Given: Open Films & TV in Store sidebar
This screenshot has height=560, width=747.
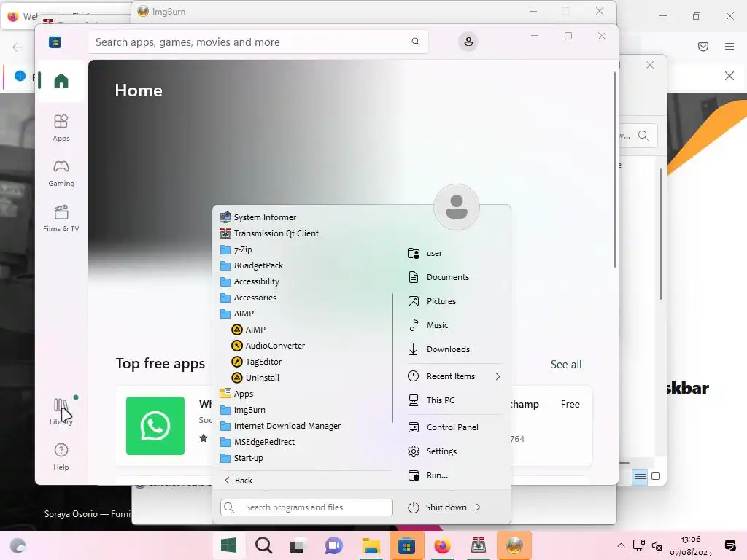Looking at the screenshot, I should coord(61,218).
